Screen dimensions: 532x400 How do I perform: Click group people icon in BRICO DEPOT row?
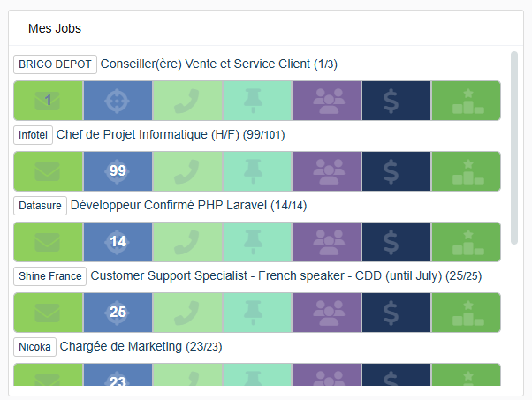point(327,101)
